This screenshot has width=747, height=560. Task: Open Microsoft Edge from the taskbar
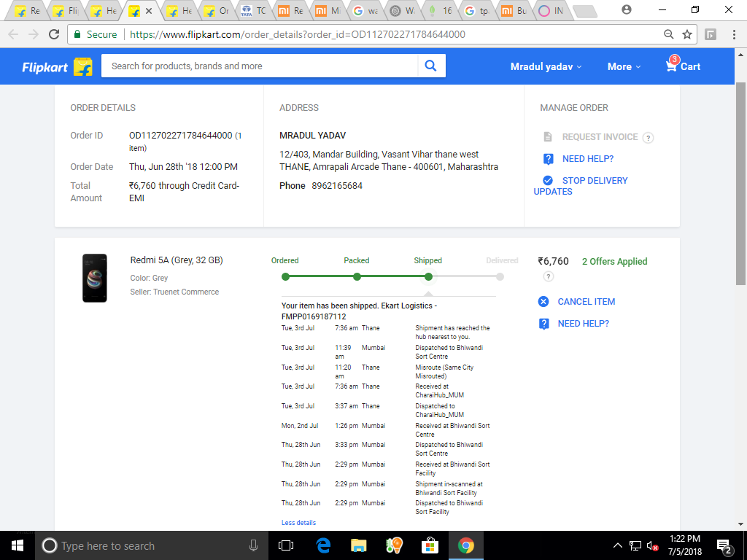click(x=323, y=545)
